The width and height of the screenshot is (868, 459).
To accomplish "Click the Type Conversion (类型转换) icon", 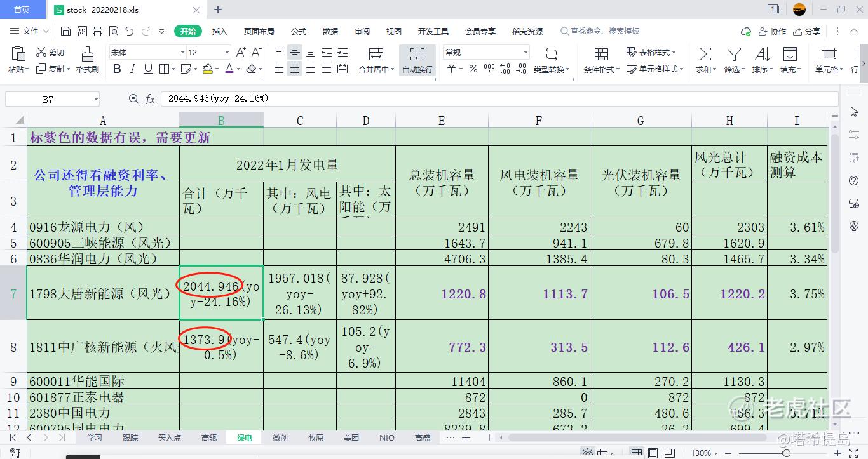I will (551, 54).
